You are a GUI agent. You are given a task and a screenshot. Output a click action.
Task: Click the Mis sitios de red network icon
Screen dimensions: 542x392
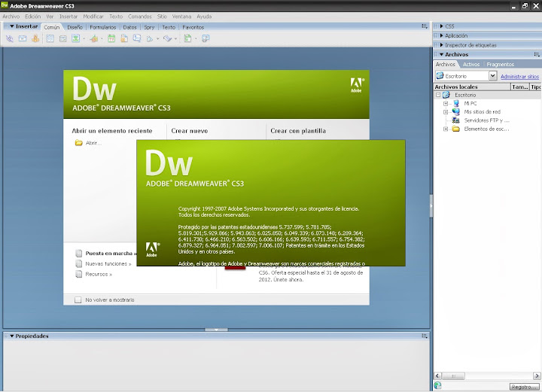pyautogui.click(x=456, y=111)
